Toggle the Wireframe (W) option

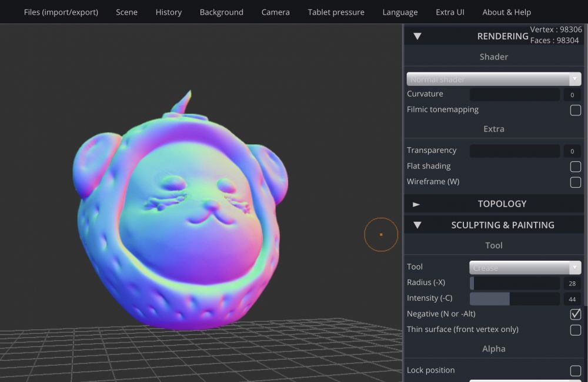click(575, 182)
